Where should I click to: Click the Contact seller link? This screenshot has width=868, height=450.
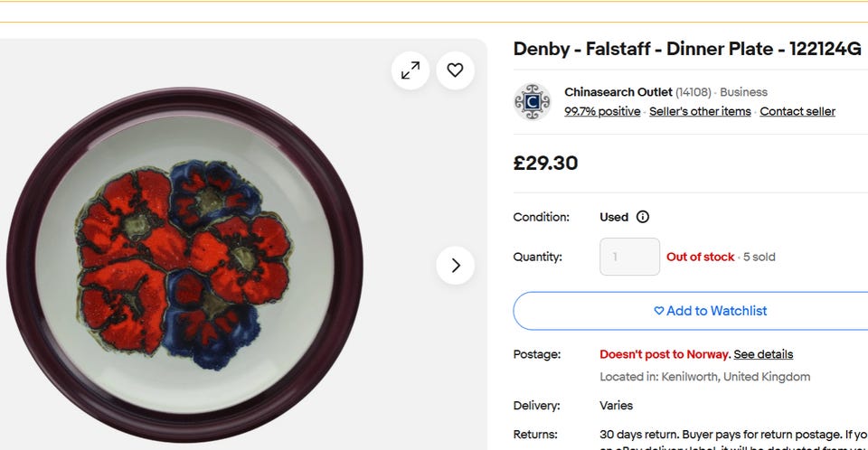click(797, 111)
